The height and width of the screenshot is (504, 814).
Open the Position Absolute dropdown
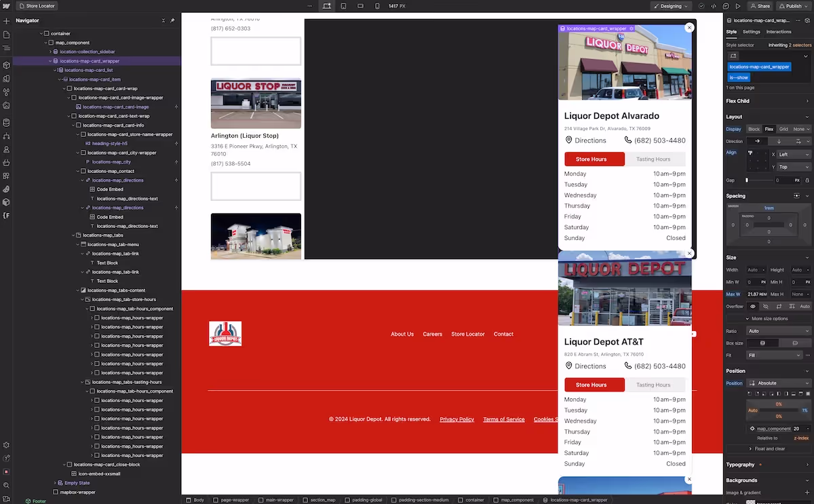(x=779, y=383)
